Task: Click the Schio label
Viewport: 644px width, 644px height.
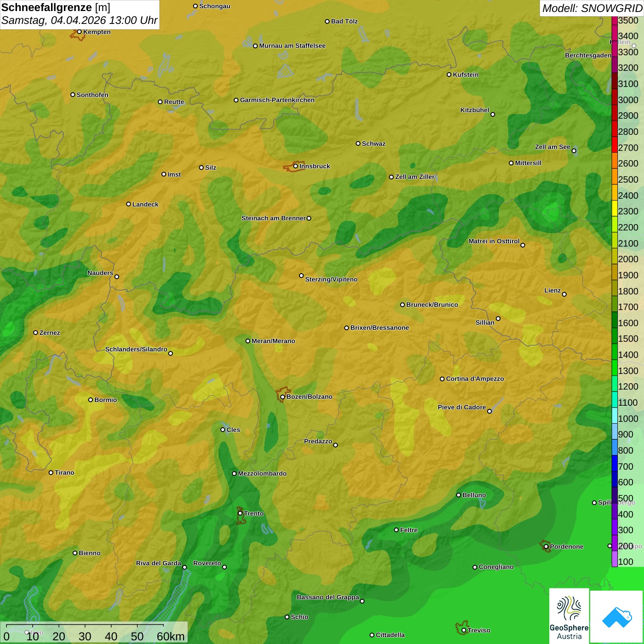Action: click(299, 617)
